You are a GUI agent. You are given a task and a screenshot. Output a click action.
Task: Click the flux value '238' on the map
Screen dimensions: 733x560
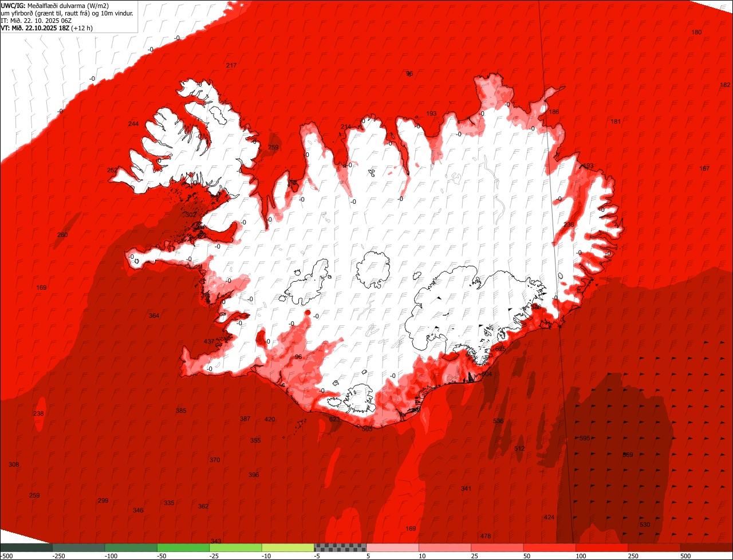tap(38, 413)
